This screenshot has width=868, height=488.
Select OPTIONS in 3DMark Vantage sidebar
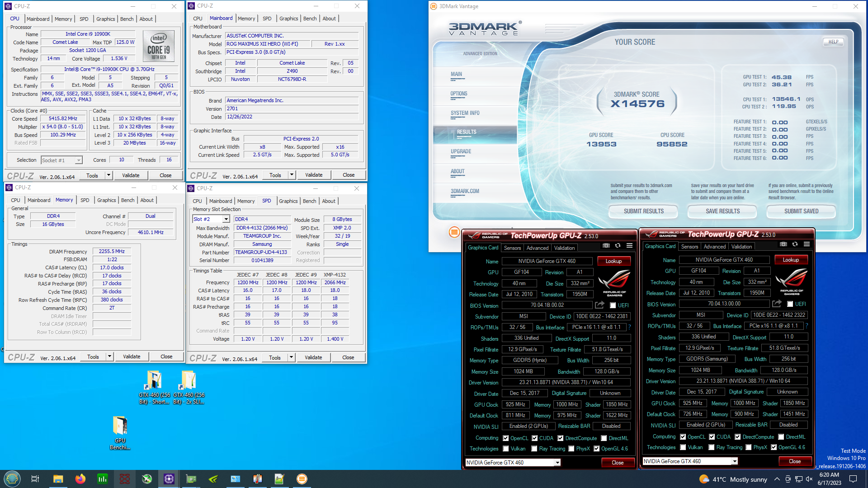pos(459,94)
